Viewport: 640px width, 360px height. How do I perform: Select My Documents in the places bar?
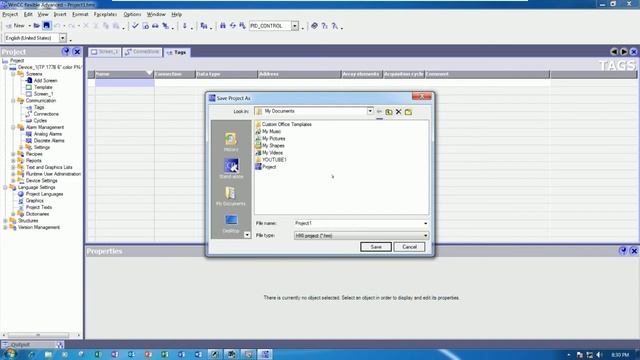pos(231,196)
